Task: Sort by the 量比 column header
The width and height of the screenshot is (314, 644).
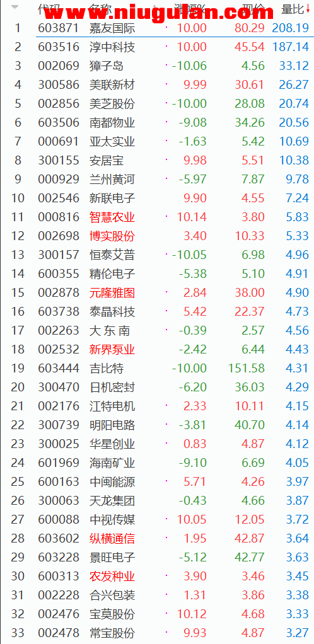Action: 293,9
